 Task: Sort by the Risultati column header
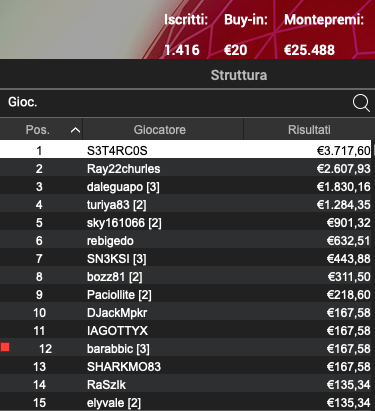click(x=309, y=129)
